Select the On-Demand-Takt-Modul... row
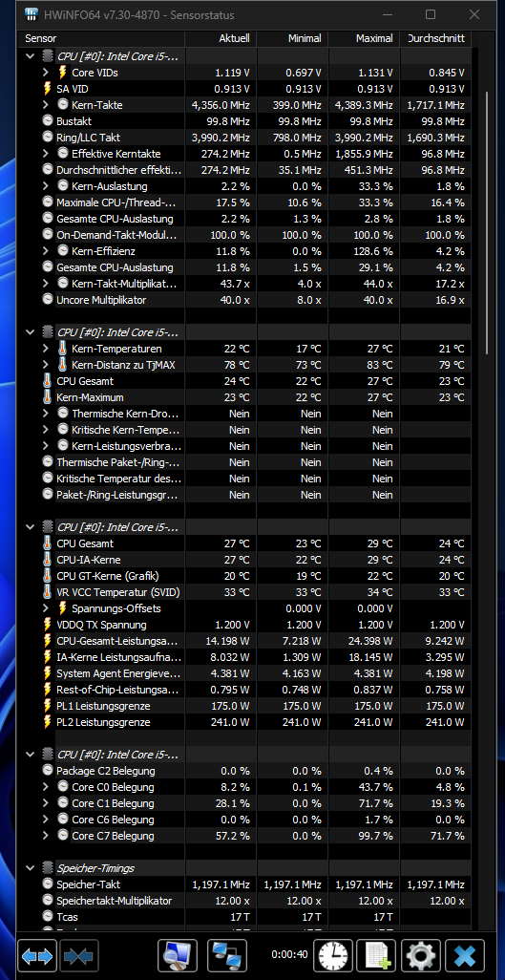The width and height of the screenshot is (505, 980). point(245,235)
